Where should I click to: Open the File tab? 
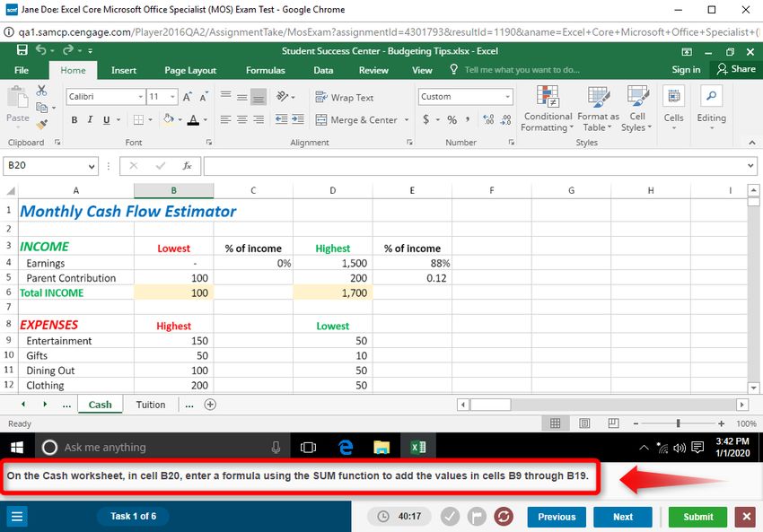pos(22,70)
